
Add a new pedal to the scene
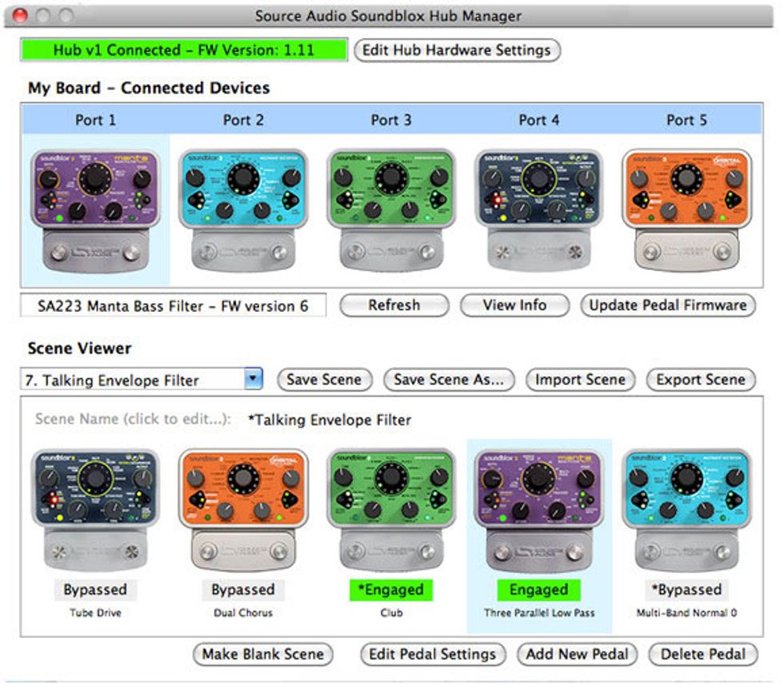(575, 654)
